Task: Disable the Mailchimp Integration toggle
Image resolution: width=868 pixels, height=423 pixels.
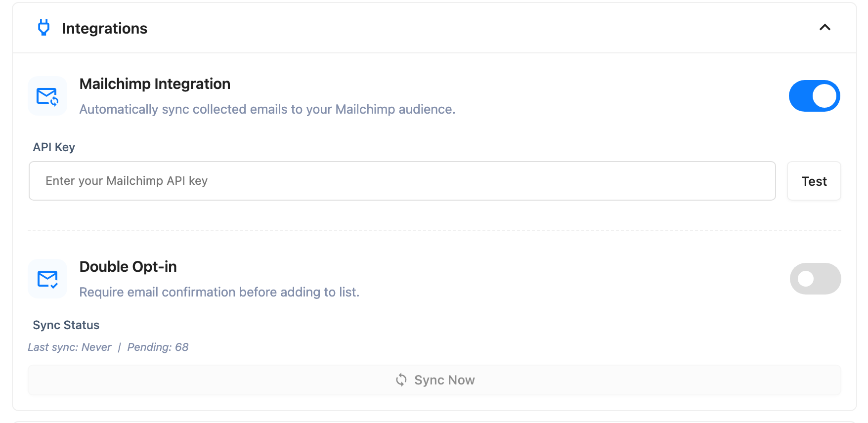Action: [x=814, y=96]
